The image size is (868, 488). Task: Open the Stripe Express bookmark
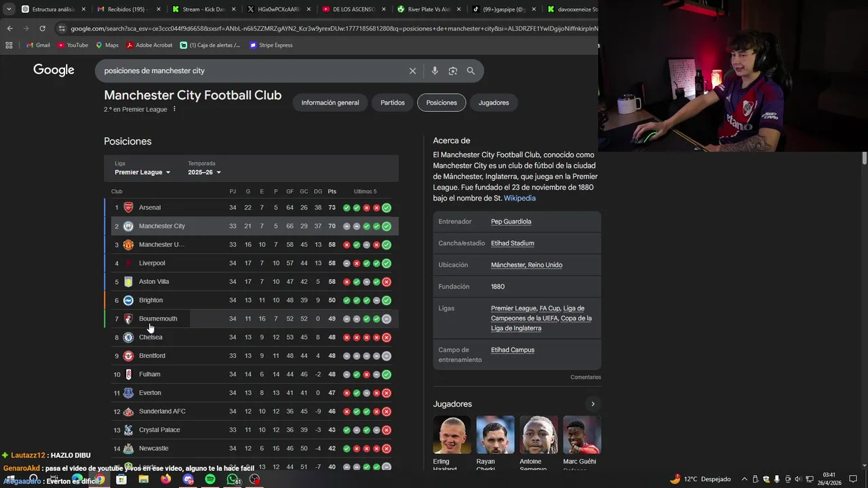[x=271, y=45]
